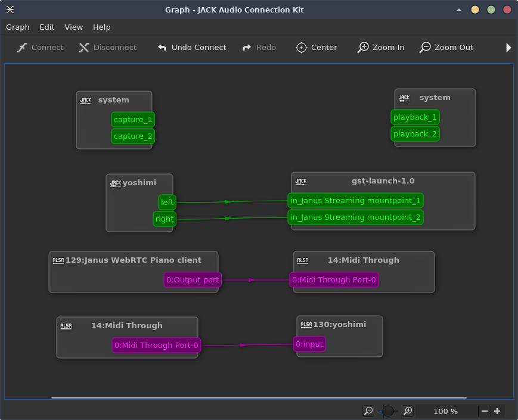Viewport: 518px width, 420px height.
Task: Click the 129:Janus WebRTC Piano client title
Action: coord(134,260)
